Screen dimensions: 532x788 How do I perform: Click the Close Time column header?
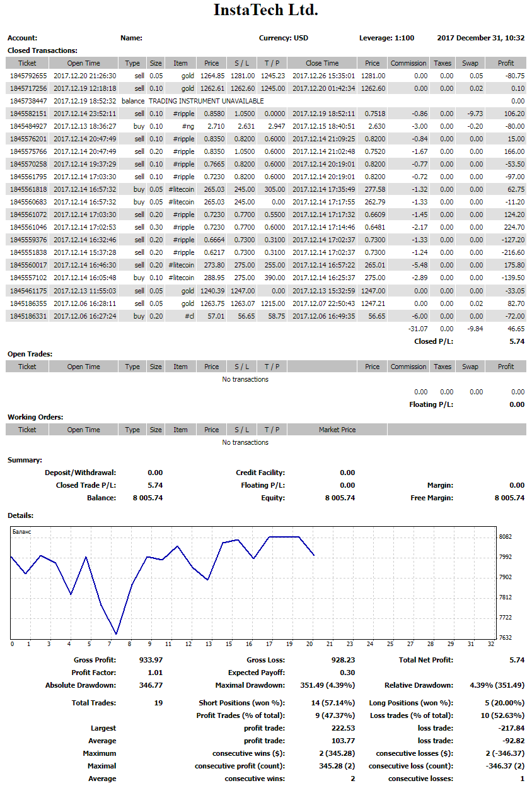(x=322, y=63)
